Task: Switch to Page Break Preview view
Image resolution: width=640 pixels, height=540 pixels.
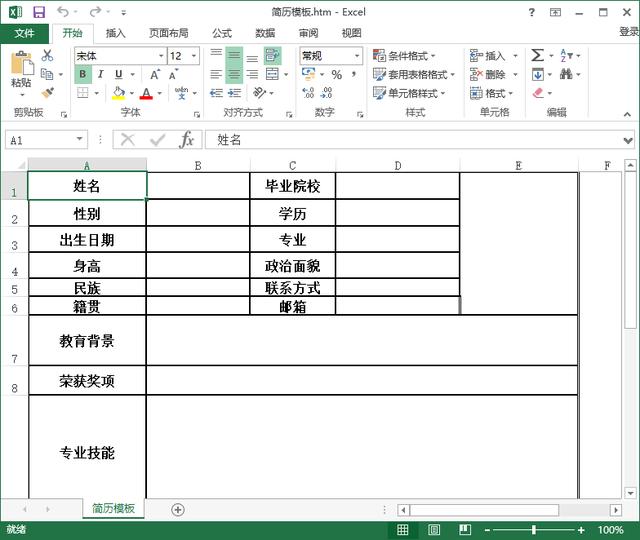Action: pos(465,530)
